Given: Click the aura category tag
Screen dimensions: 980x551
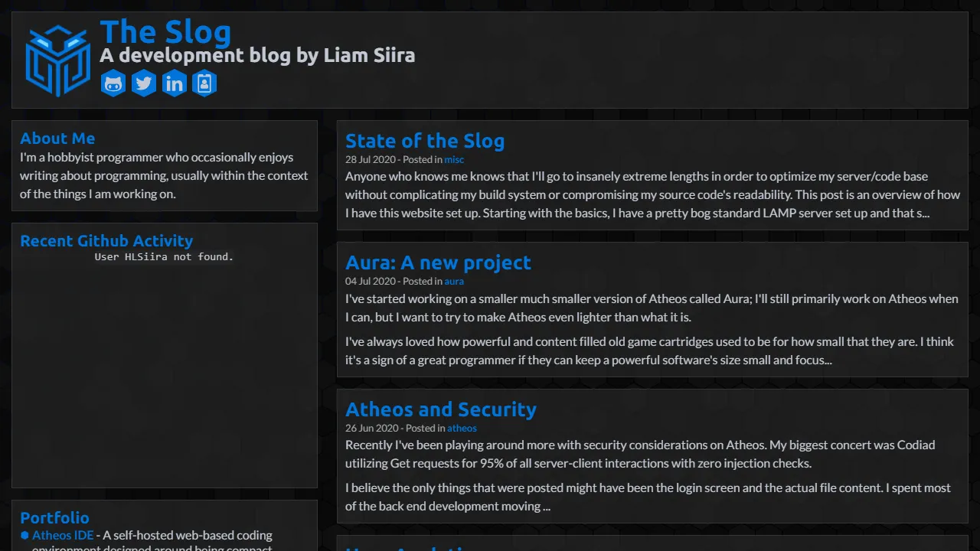Looking at the screenshot, I should coord(454,281).
